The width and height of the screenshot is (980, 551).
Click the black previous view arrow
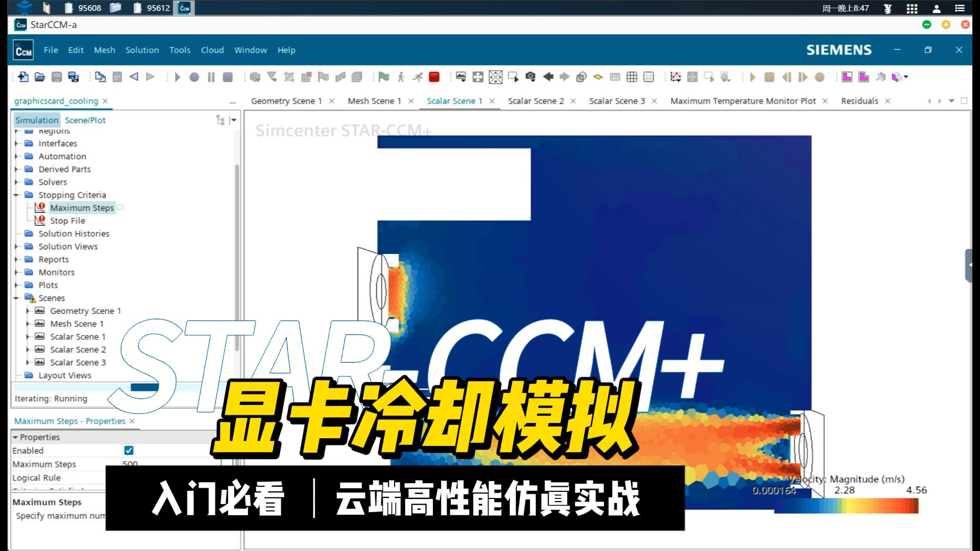[548, 77]
